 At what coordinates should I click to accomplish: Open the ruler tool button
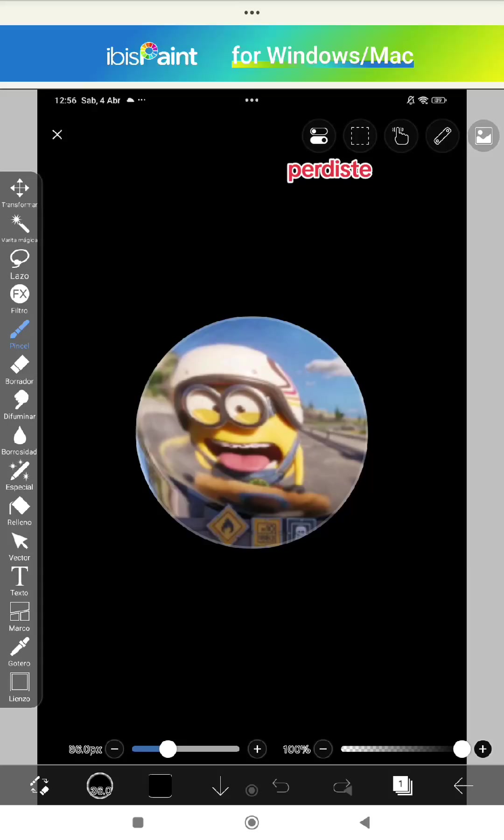point(442,136)
